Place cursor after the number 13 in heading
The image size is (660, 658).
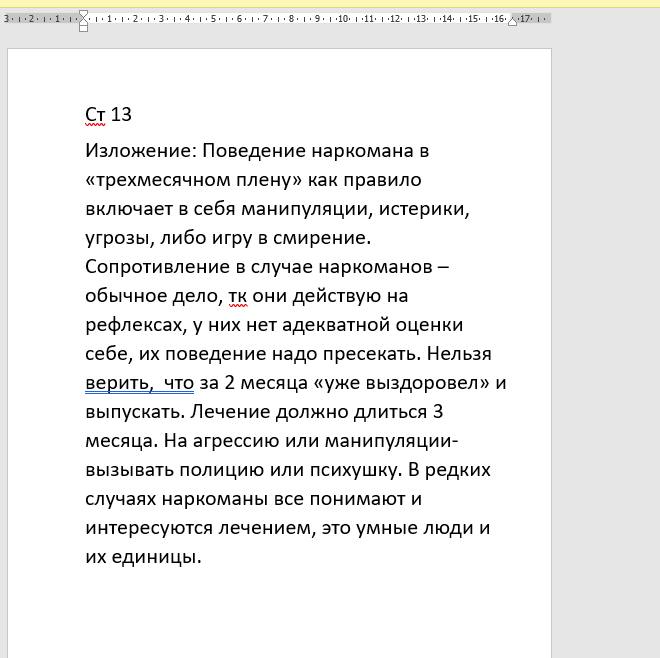(x=133, y=115)
